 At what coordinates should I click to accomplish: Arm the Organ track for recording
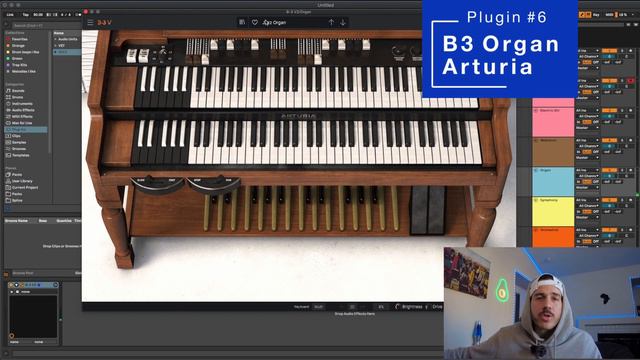point(631,170)
